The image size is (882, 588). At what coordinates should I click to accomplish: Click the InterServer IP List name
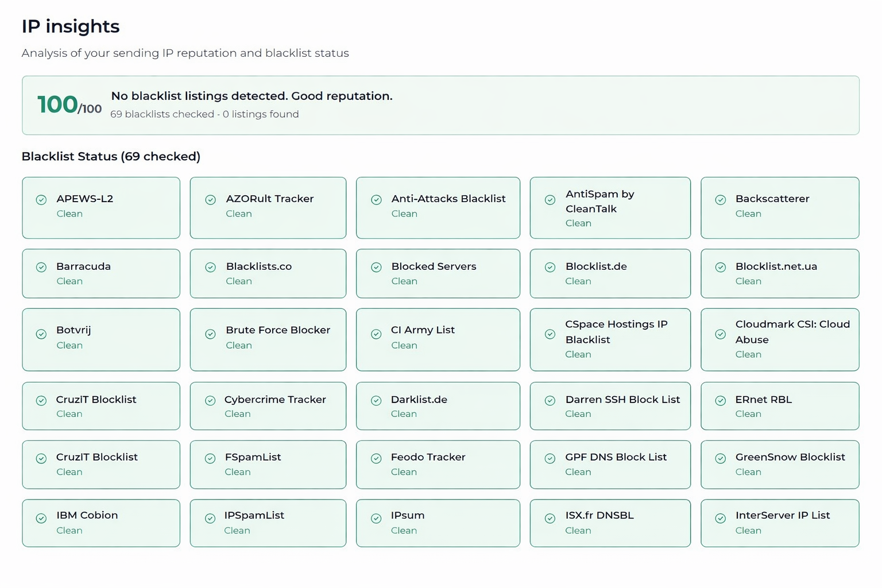coord(783,515)
